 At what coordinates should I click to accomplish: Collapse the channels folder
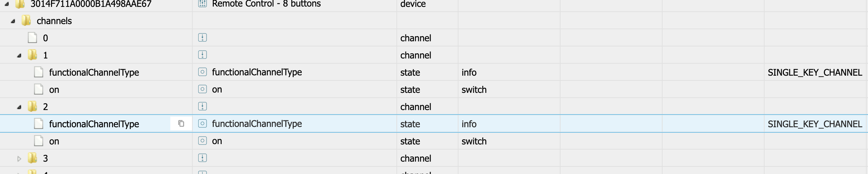coord(13,21)
